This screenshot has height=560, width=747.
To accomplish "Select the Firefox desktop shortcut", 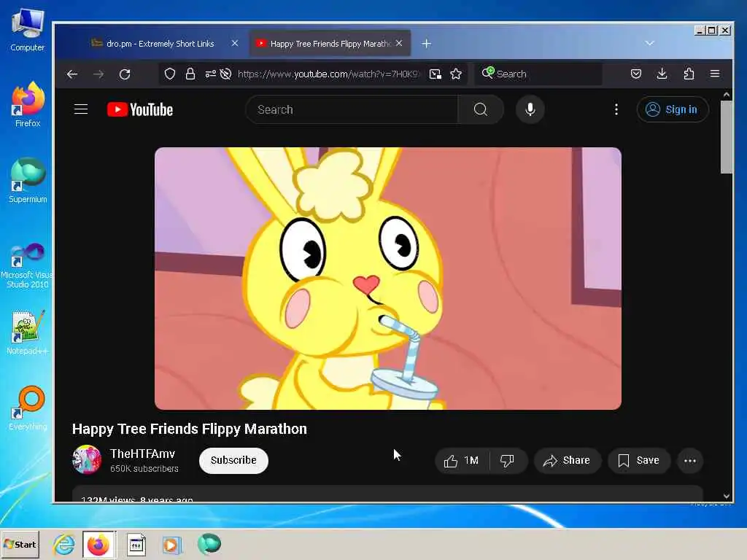I will point(28,105).
